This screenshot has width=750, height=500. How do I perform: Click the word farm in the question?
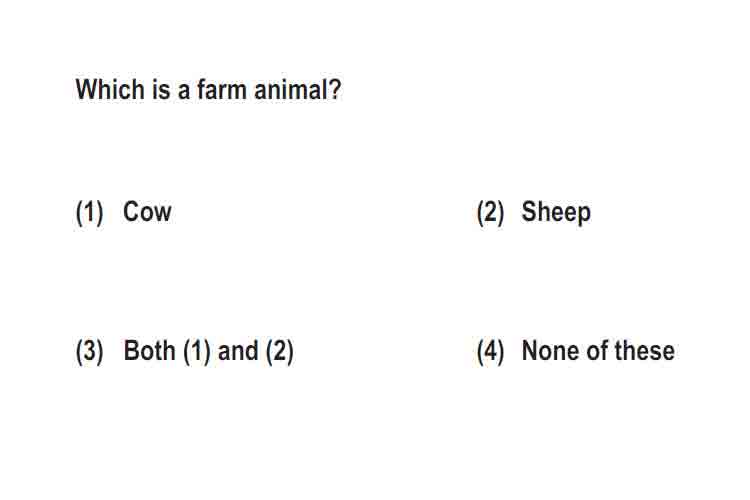tap(221, 89)
